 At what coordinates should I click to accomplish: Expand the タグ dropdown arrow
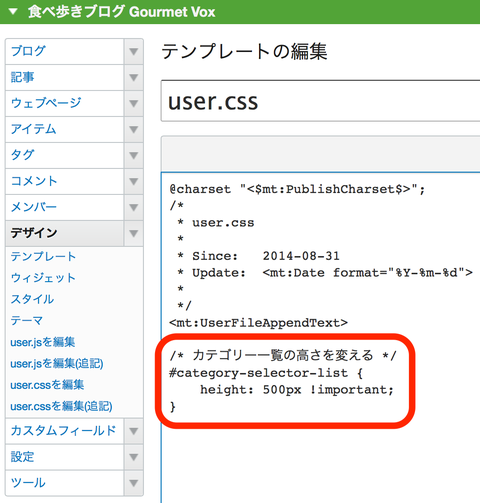pos(134,156)
